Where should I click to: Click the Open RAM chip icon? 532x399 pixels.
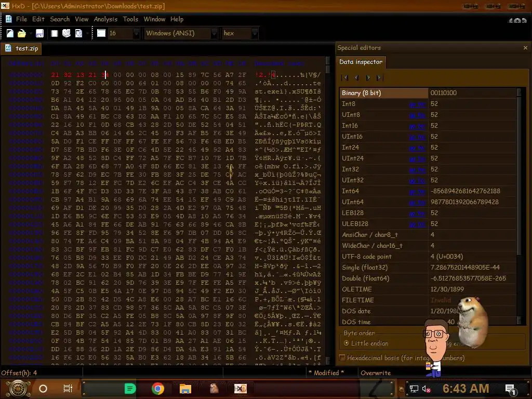(54, 33)
